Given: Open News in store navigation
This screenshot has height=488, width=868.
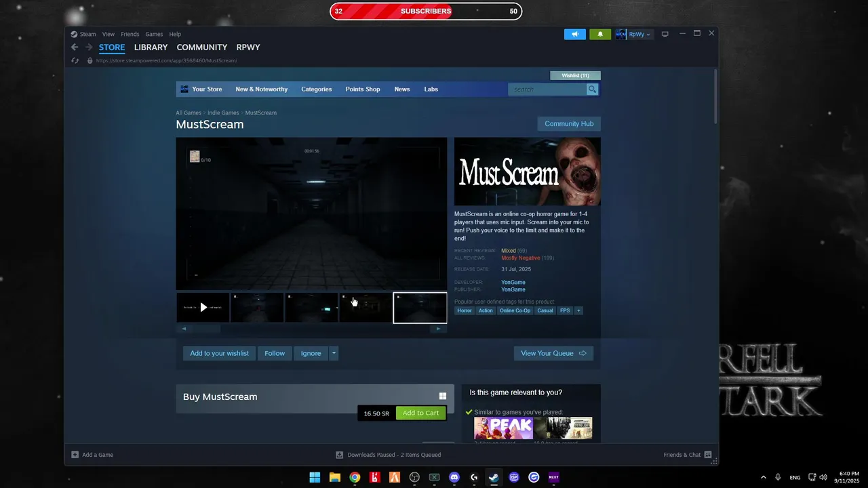Looking at the screenshot, I should (402, 89).
